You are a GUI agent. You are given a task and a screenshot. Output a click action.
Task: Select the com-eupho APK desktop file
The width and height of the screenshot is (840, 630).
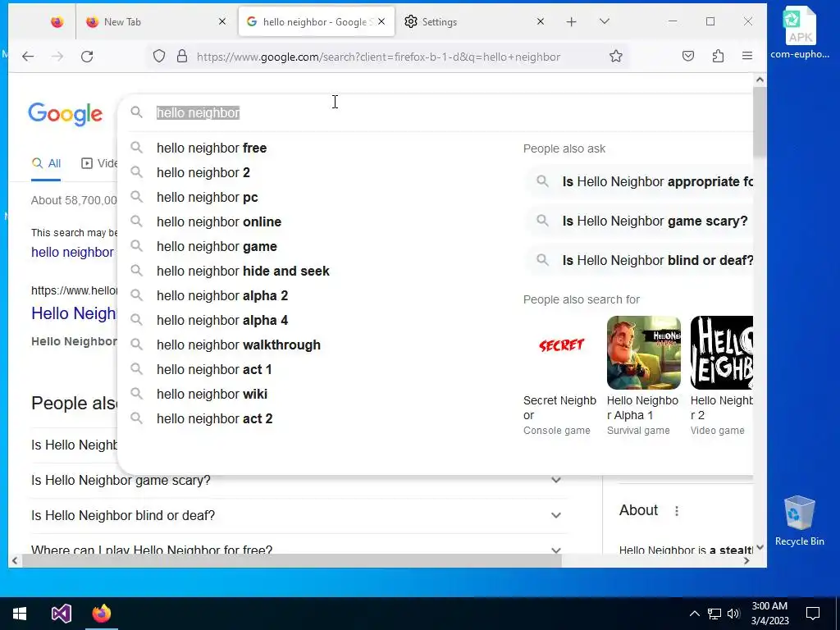801,33
